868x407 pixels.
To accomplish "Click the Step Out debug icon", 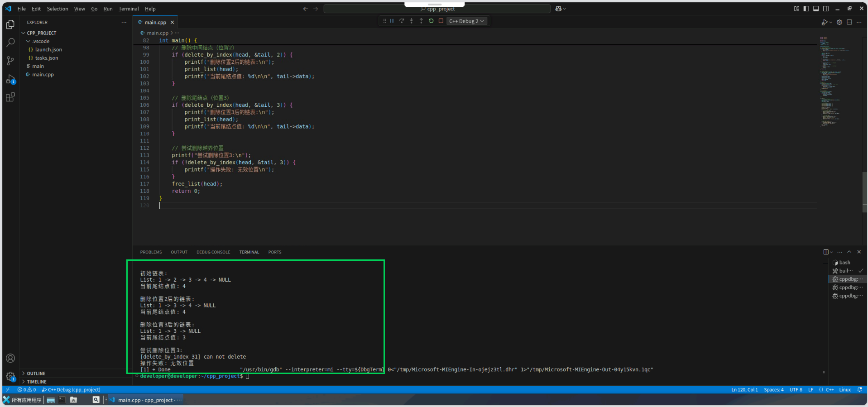I will coord(421,21).
